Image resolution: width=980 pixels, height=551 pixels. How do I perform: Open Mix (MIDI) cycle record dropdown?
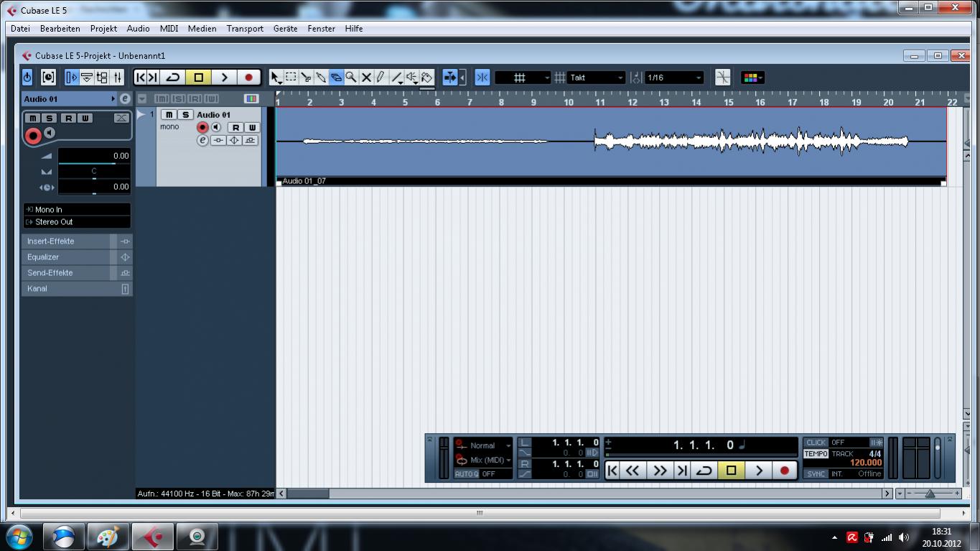coord(483,460)
